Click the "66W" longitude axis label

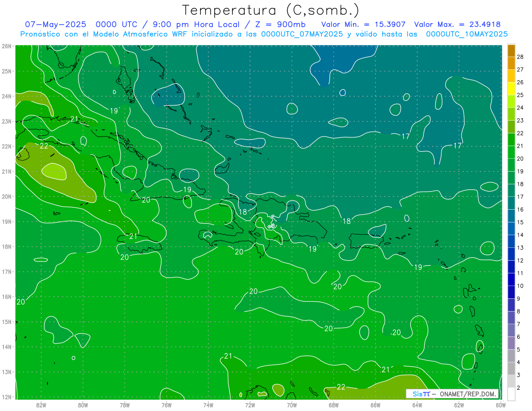coord(375,404)
